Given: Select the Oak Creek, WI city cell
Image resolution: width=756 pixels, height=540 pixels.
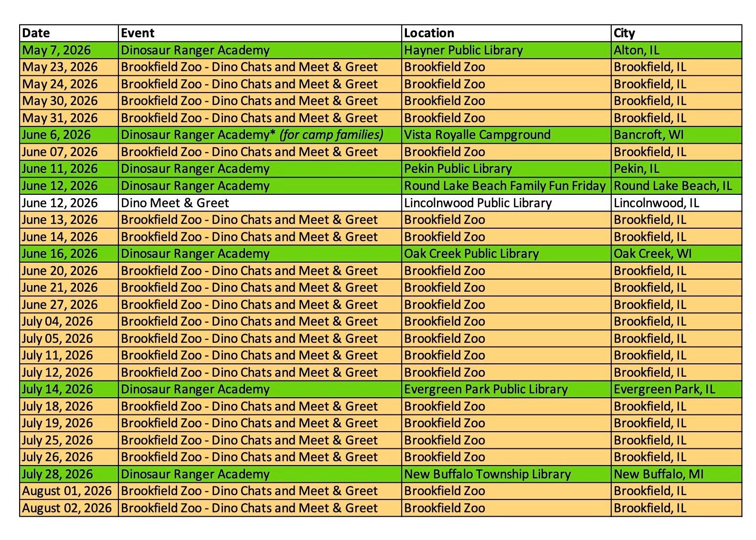Looking at the screenshot, I should pyautogui.click(x=677, y=254).
